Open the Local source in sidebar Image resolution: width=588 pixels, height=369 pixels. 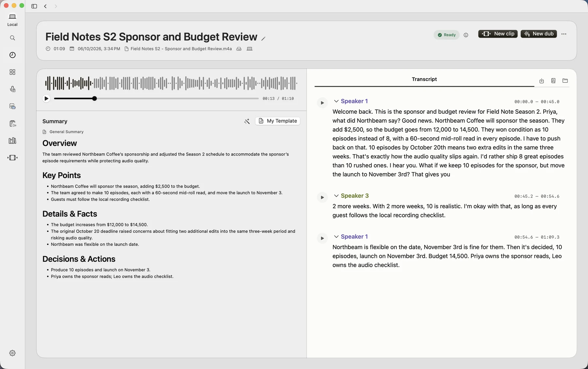[12, 20]
